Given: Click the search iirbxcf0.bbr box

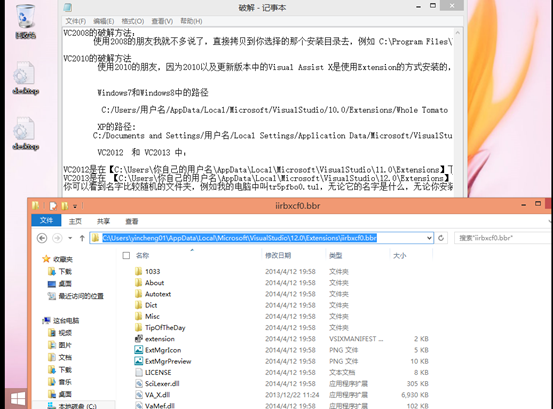Looking at the screenshot, I should pyautogui.click(x=503, y=238).
